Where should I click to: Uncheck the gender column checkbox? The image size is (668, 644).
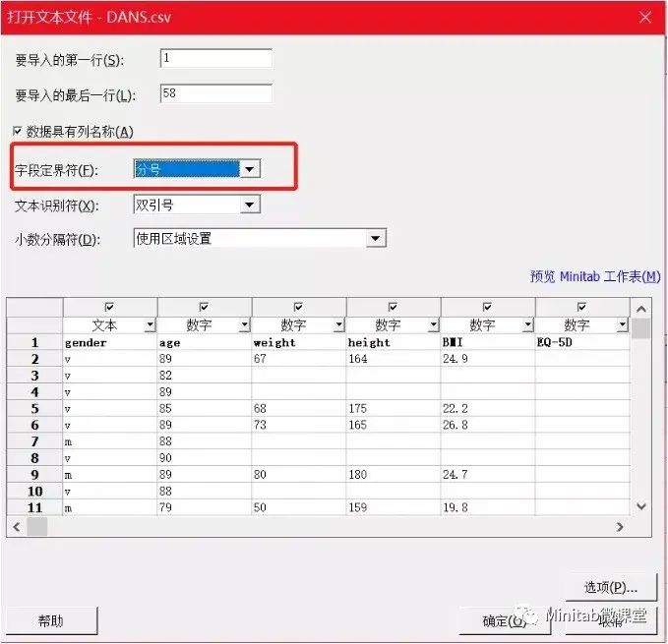point(109,307)
